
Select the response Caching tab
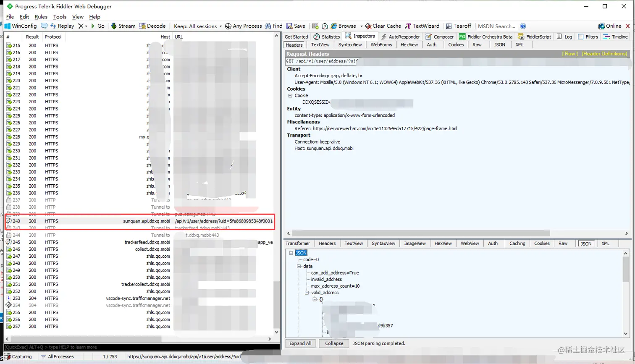(517, 244)
